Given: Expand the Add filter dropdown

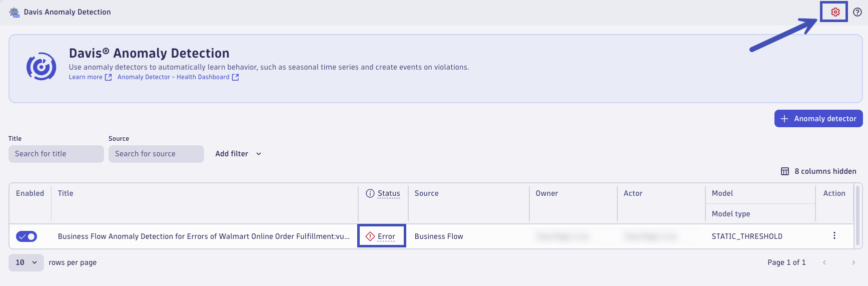Looking at the screenshot, I should click(238, 154).
